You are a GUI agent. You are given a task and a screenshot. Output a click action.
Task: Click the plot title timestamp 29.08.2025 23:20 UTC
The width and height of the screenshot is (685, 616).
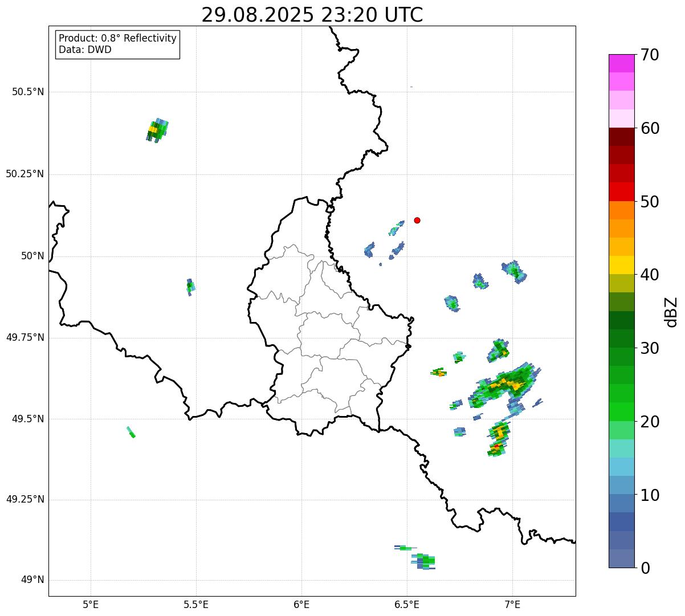click(312, 15)
